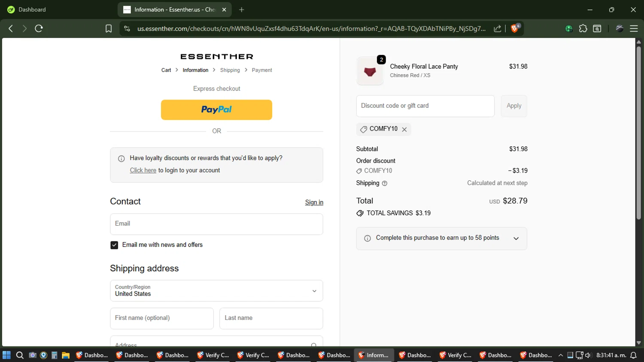The height and width of the screenshot is (362, 644).
Task: Open the green wallet extension icon
Action: [x=569, y=29]
